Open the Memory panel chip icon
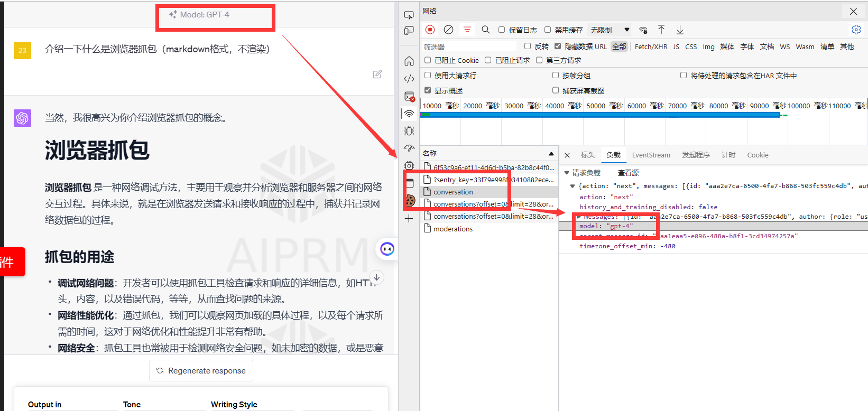Viewport: 868px width, 411px height. point(409,165)
